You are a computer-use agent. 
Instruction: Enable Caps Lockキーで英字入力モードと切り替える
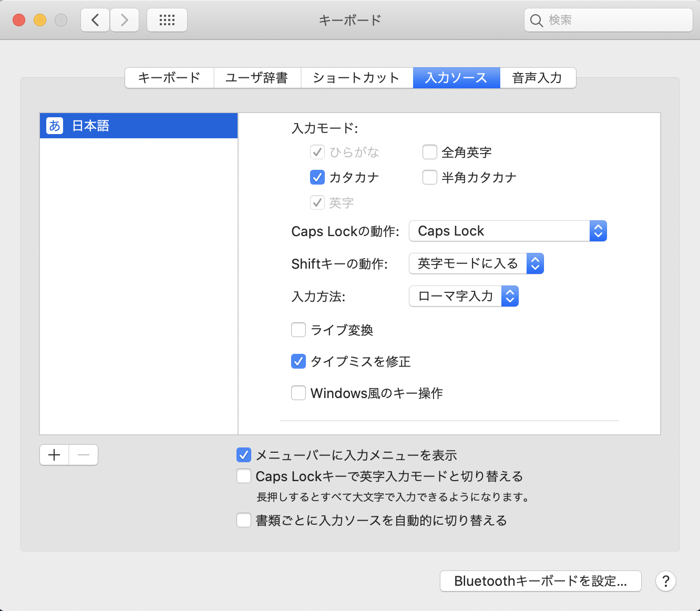(x=244, y=476)
